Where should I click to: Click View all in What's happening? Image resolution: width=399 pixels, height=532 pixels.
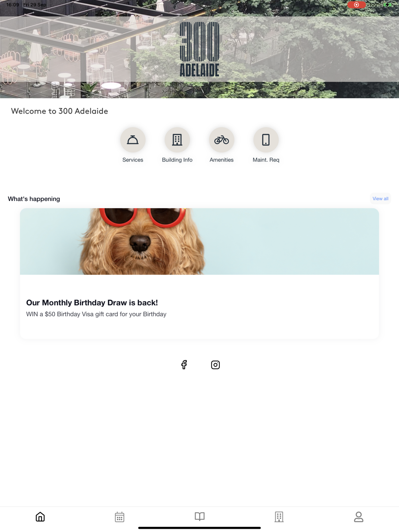380,199
